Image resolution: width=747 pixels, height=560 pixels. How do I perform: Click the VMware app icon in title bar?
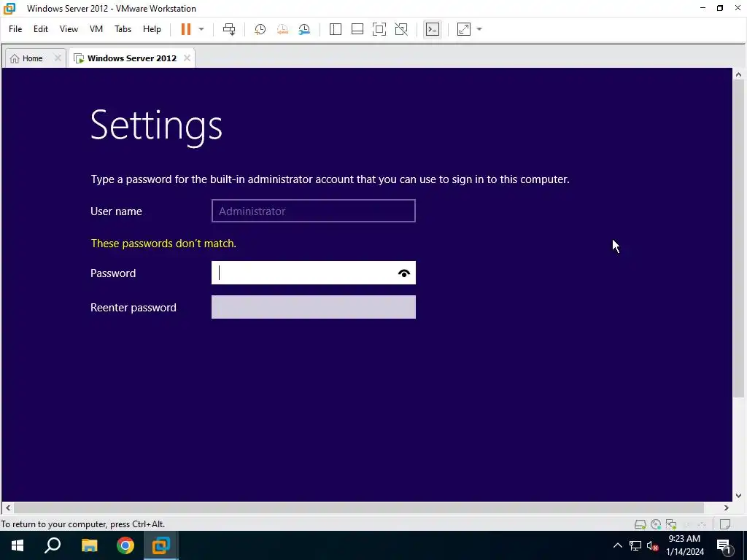[x=9, y=9]
